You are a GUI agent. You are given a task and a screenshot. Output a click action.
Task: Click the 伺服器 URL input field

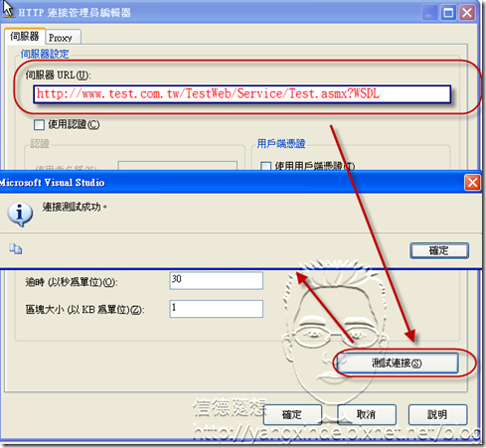[242, 94]
